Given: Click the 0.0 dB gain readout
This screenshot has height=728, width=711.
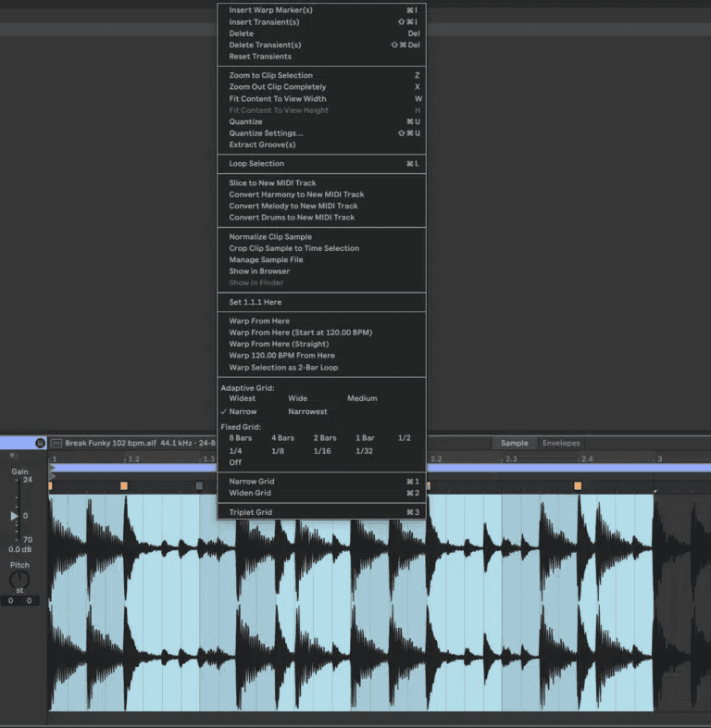Looking at the screenshot, I should (20, 550).
